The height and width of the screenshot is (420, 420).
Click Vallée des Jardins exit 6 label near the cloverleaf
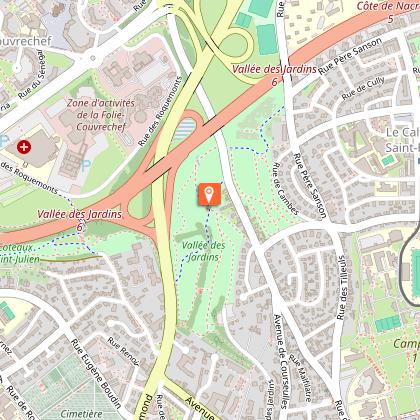pos(79,219)
